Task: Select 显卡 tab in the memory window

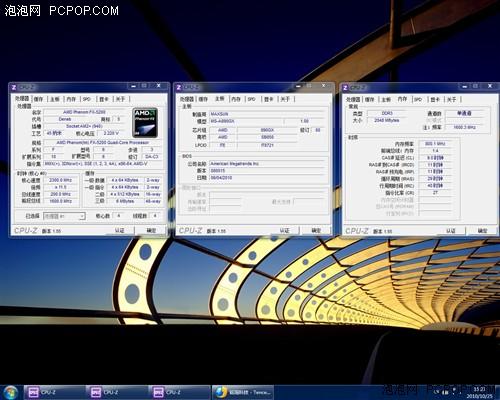Action: (435, 99)
